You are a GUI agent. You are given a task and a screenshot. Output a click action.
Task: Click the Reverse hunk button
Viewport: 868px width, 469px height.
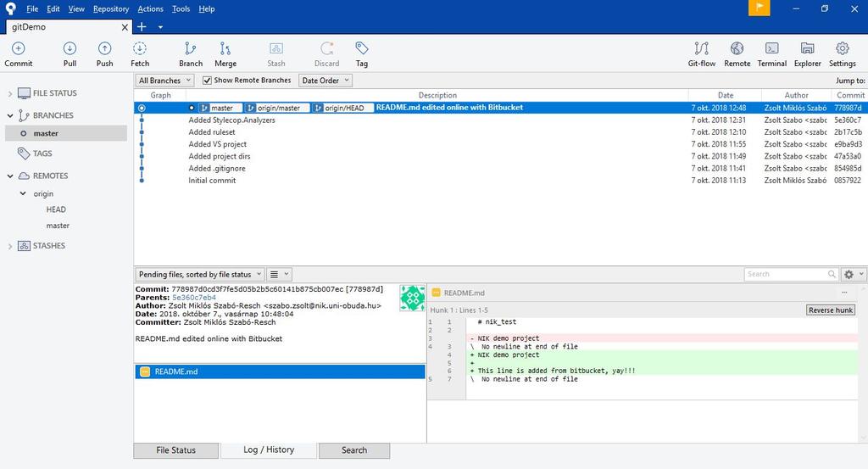click(x=831, y=310)
